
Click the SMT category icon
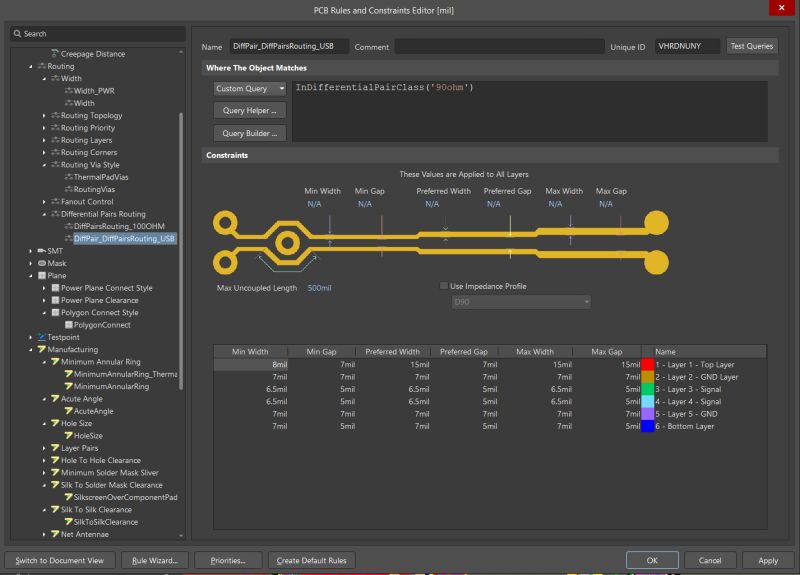point(42,251)
